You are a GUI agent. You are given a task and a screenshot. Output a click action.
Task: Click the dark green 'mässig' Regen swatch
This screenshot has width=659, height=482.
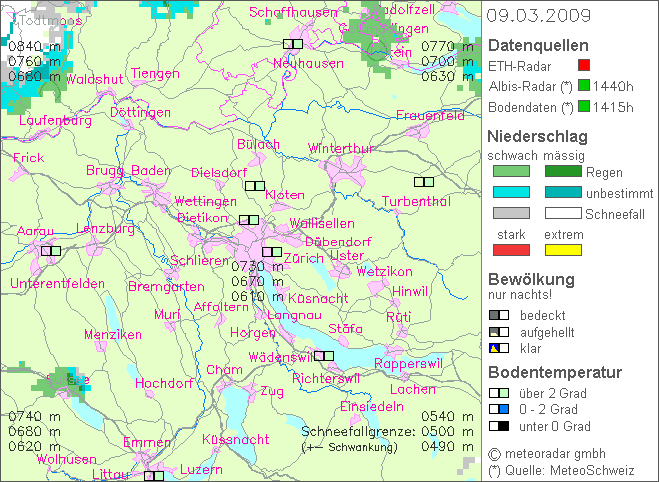pos(563,171)
